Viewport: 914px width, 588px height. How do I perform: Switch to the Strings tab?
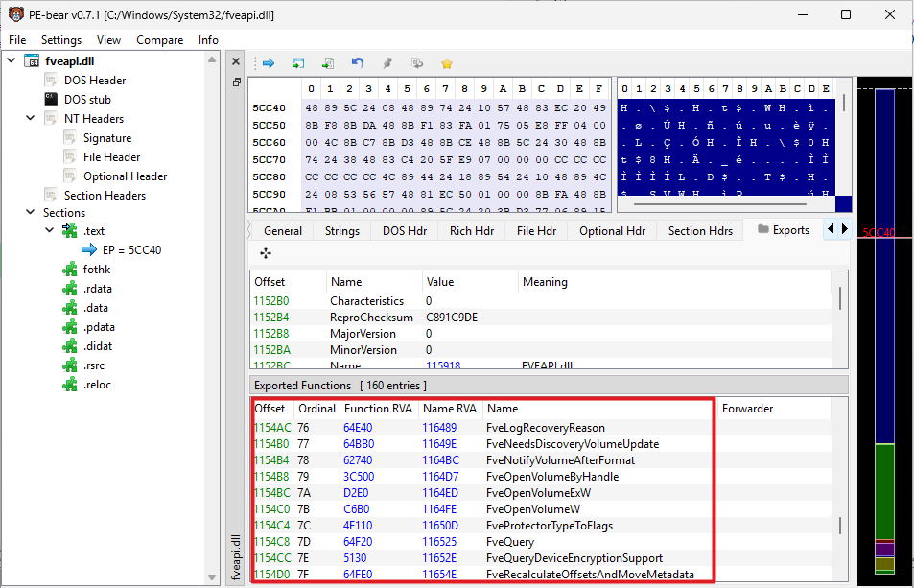[x=341, y=230]
